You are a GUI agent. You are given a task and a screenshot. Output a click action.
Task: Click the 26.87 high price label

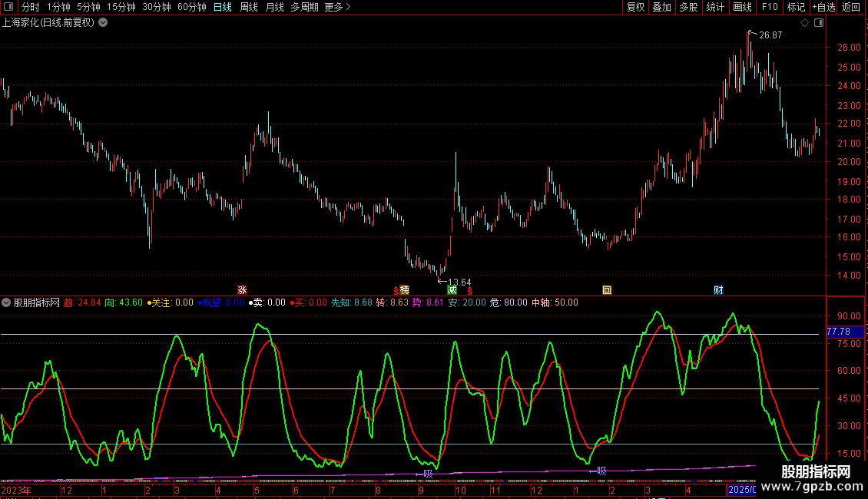(x=770, y=35)
